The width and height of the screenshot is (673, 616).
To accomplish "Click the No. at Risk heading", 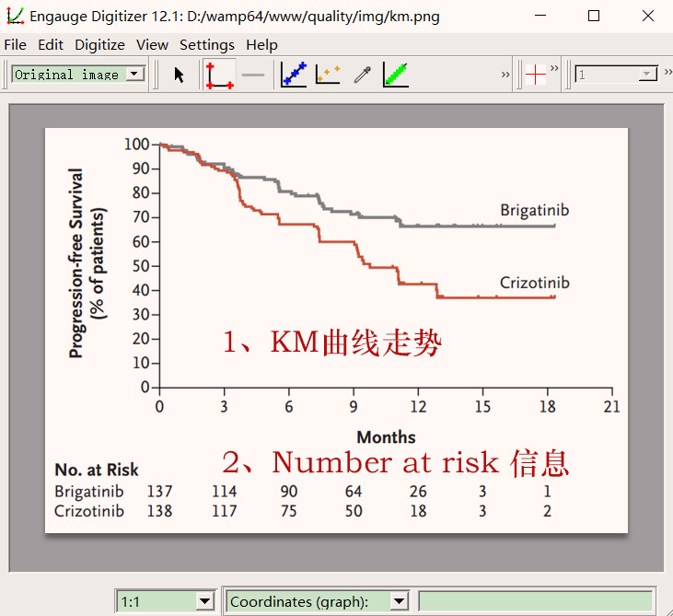I will point(97,470).
